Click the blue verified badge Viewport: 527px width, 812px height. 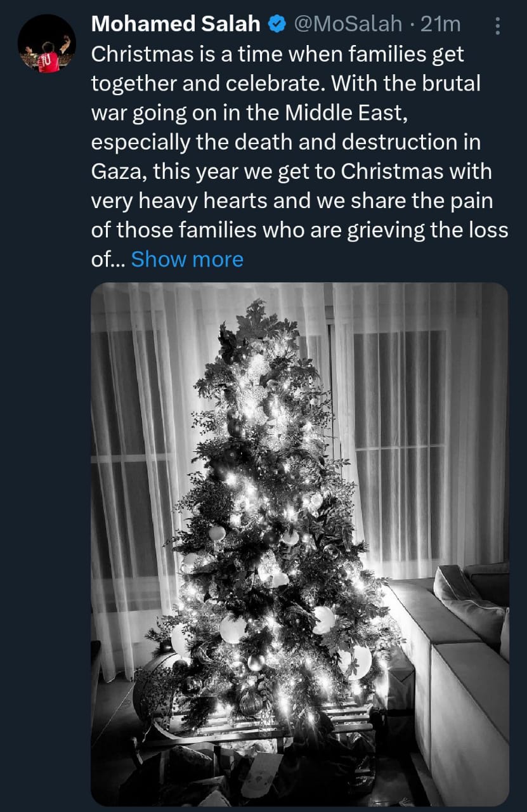tap(276, 24)
